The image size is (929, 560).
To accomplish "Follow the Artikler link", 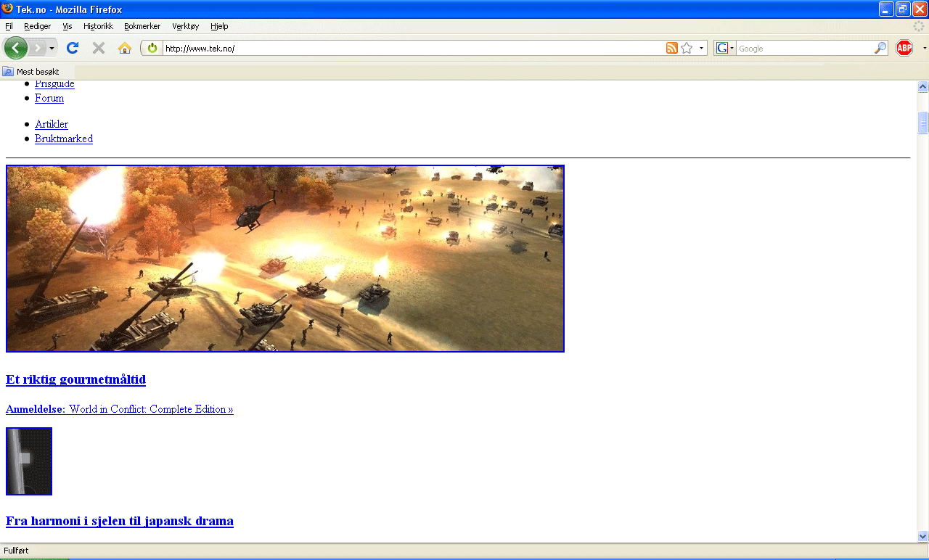I will [x=52, y=124].
